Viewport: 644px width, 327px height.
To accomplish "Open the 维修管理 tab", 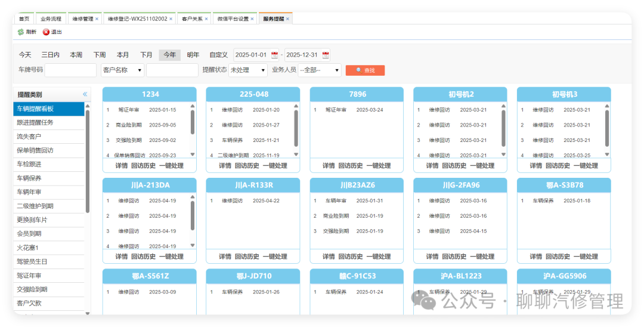I will pyautogui.click(x=83, y=19).
